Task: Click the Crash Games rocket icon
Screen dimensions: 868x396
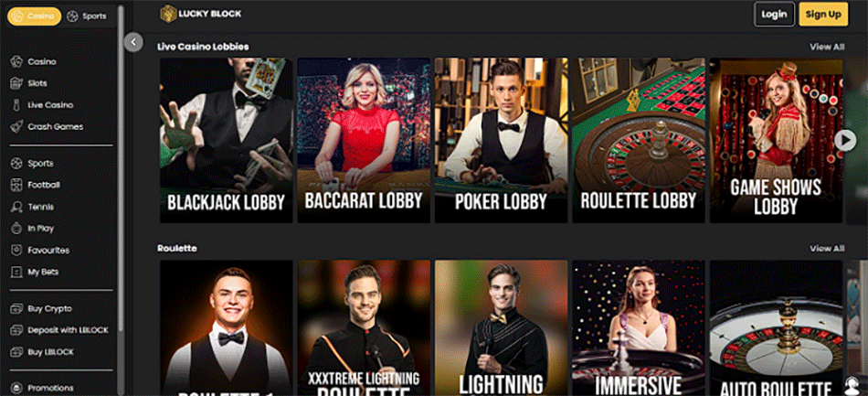Action: [x=16, y=126]
